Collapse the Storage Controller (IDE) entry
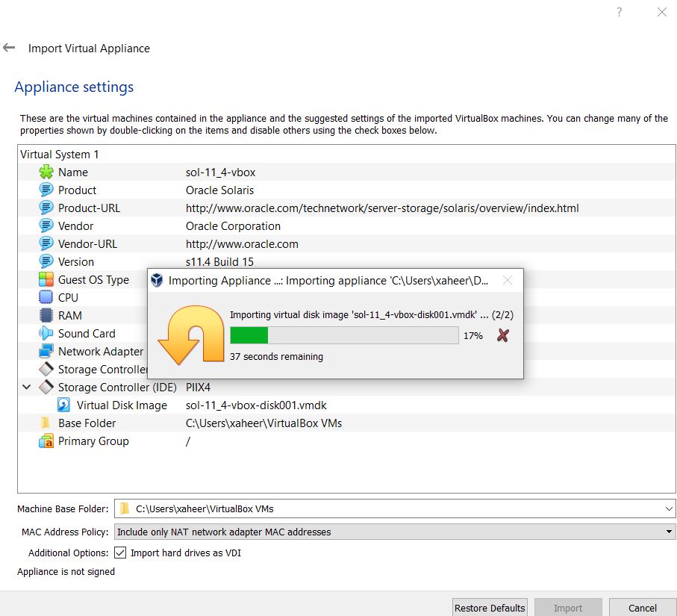The width and height of the screenshot is (677, 616). 26,387
